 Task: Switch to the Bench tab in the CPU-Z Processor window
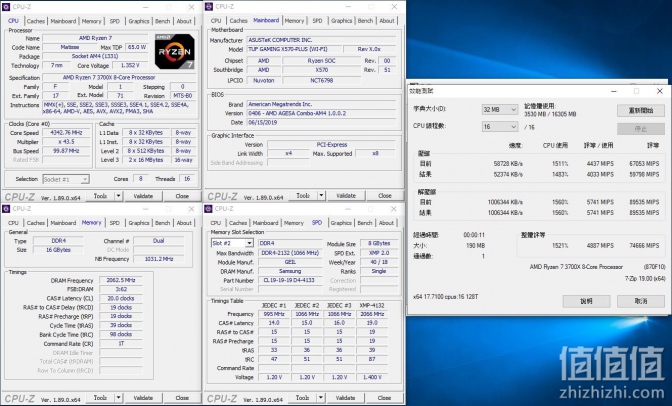[162, 21]
